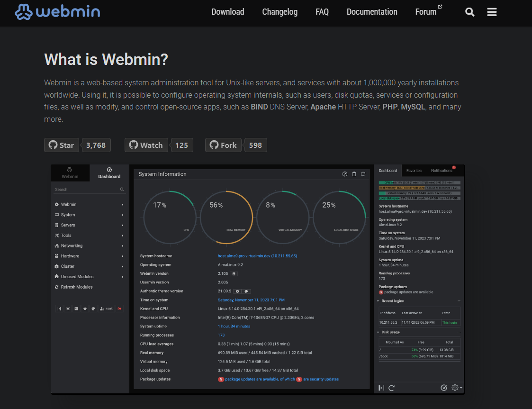This screenshot has height=409, width=532.
Task: Switch to the Webmin tab in the sidebar
Action: point(70,173)
